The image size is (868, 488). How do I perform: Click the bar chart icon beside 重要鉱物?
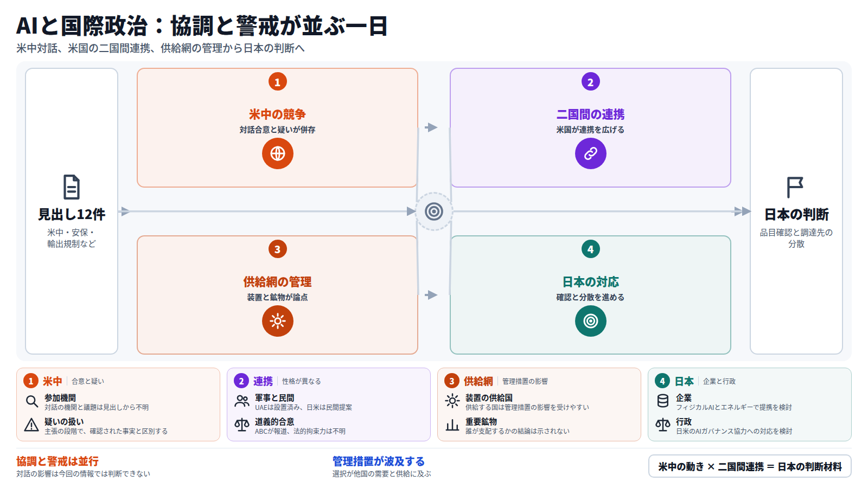click(x=452, y=425)
